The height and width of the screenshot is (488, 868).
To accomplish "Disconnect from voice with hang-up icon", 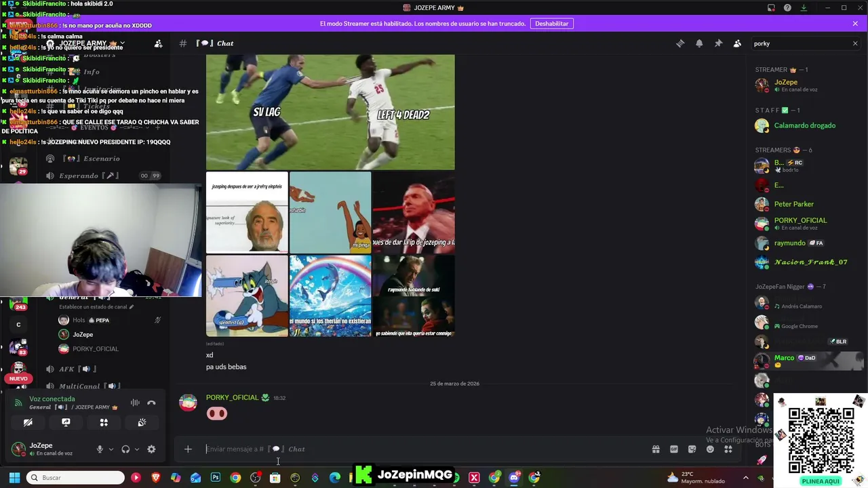I will point(151,403).
